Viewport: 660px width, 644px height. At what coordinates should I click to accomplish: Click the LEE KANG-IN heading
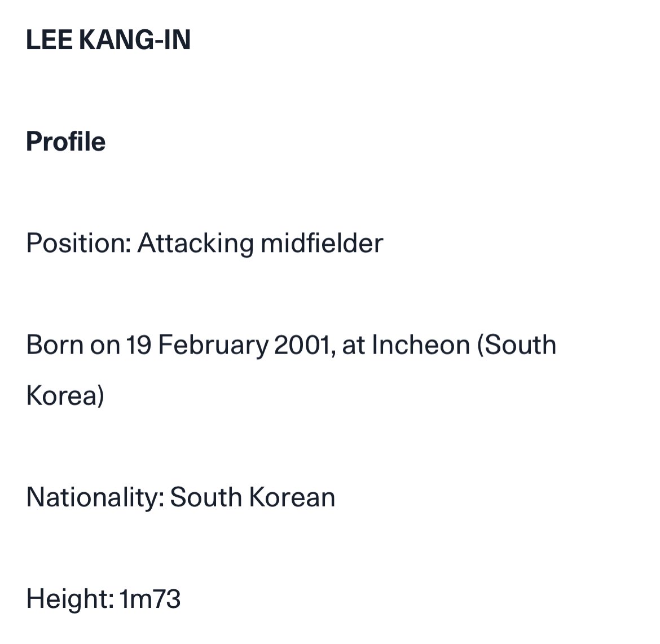pos(108,40)
